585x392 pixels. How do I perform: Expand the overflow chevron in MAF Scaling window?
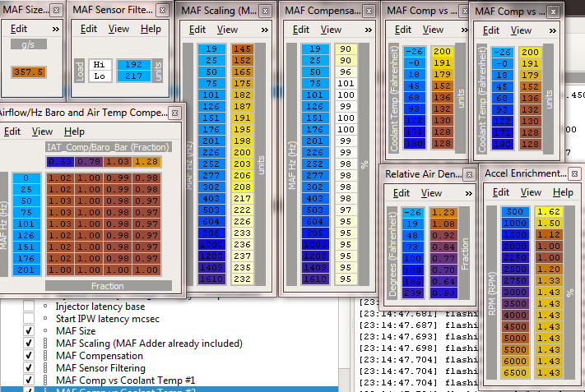[264, 30]
